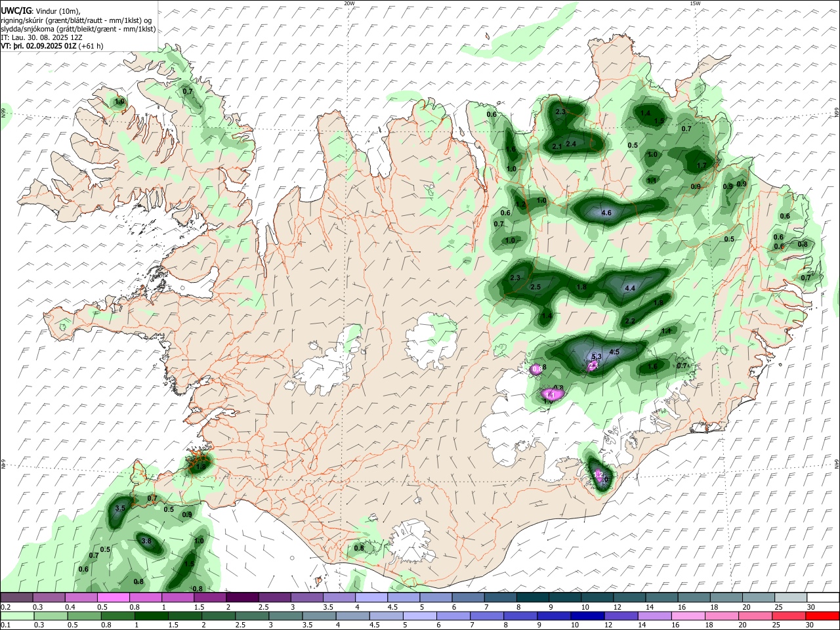Viewport: 840px width, 630px height.
Task: Click the dark teal 8 swatch, top scale
Action: 532,597
